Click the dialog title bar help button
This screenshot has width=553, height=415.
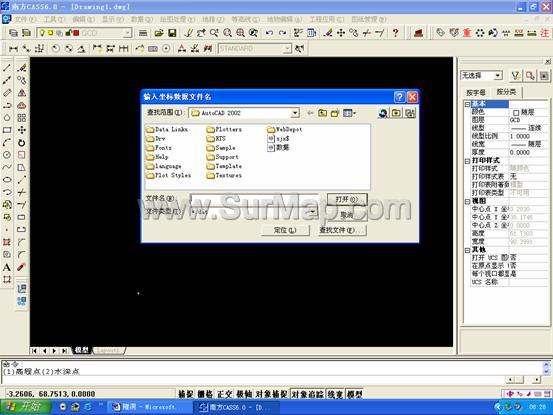(x=399, y=97)
